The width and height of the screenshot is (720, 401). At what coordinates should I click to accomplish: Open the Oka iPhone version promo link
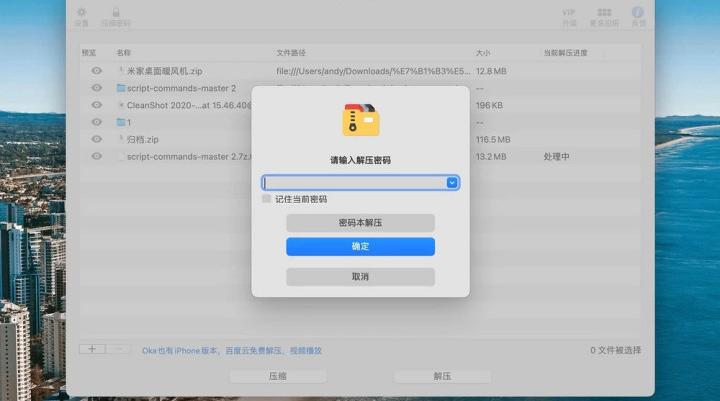click(232, 350)
